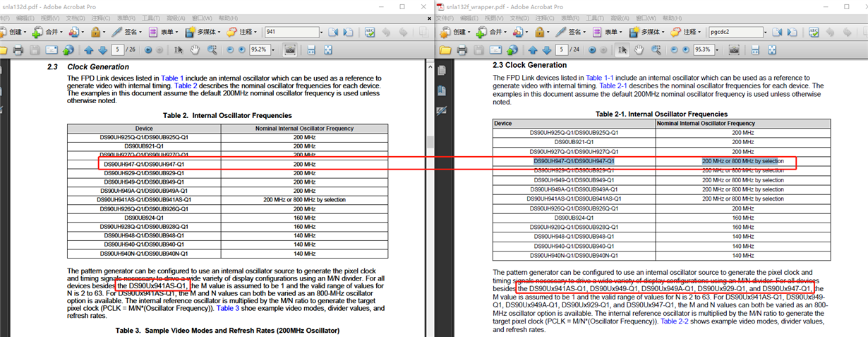868x337 pixels.
Task: Click 'Table 2-1. Internal Oscillator Frequencies' caption
Action: 661,114
